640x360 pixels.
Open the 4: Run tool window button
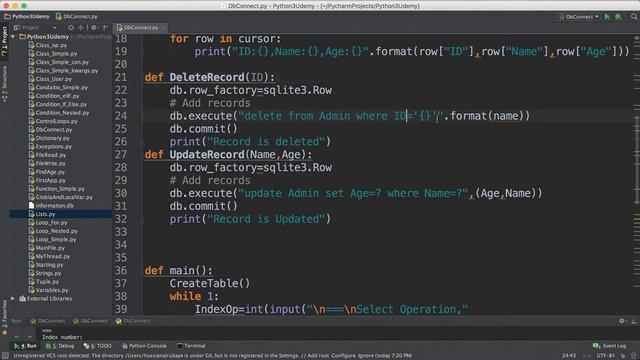coord(25,346)
